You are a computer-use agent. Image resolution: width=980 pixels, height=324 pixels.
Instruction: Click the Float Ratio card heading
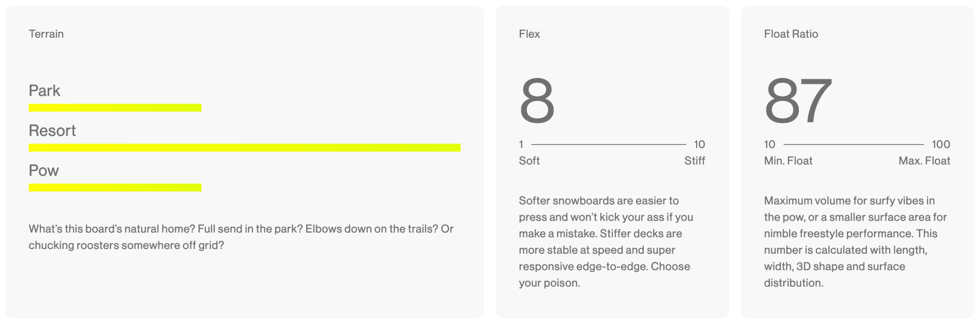(x=791, y=34)
